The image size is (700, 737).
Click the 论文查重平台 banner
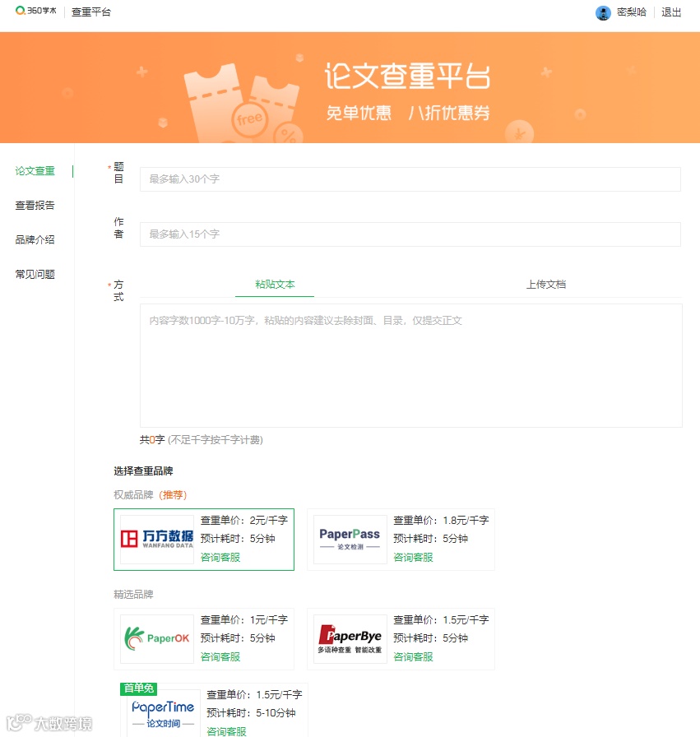click(350, 87)
